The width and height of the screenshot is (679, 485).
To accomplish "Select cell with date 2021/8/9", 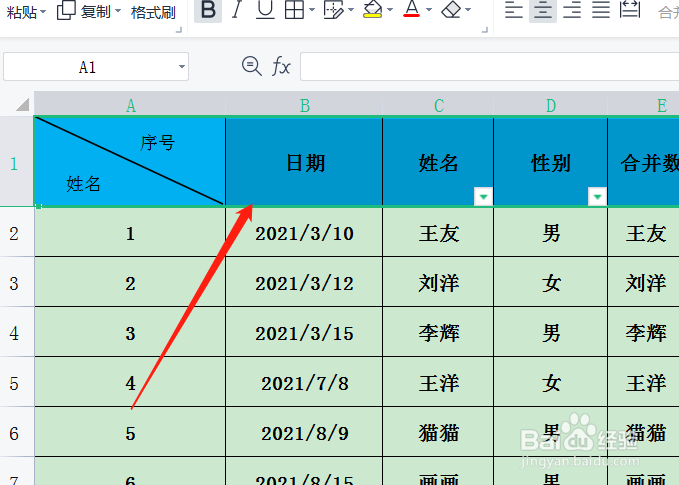I will pyautogui.click(x=304, y=432).
